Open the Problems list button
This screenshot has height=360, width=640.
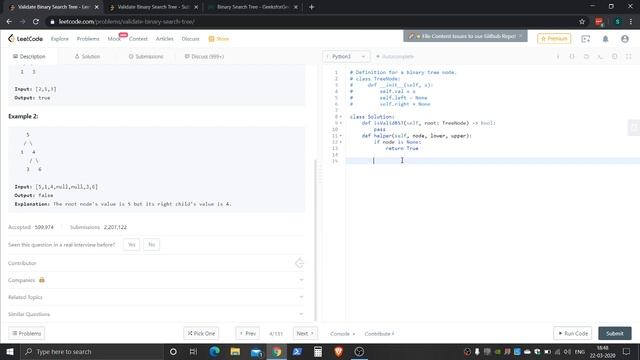coord(27,333)
